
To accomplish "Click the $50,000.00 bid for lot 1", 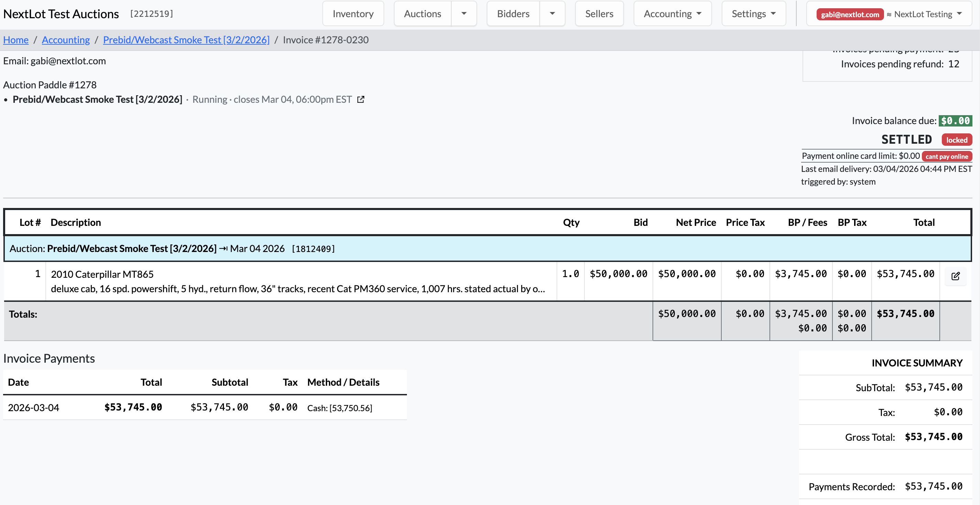I will [x=618, y=274].
